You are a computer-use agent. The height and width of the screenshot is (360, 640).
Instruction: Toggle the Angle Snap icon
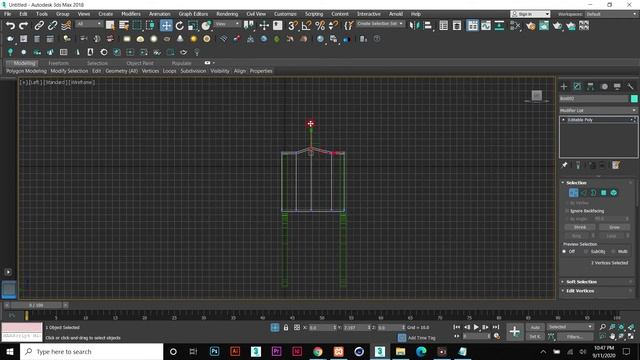click(306, 26)
